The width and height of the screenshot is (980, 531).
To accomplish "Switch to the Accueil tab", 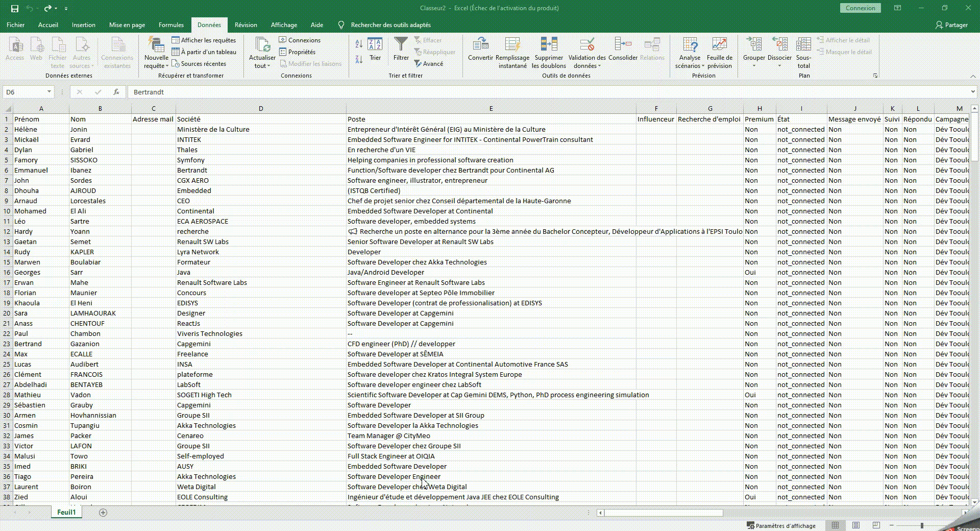I will (48, 25).
